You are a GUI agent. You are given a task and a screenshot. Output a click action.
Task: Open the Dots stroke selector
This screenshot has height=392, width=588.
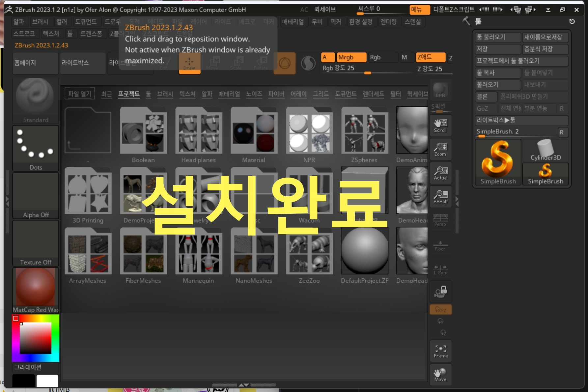pyautogui.click(x=36, y=148)
